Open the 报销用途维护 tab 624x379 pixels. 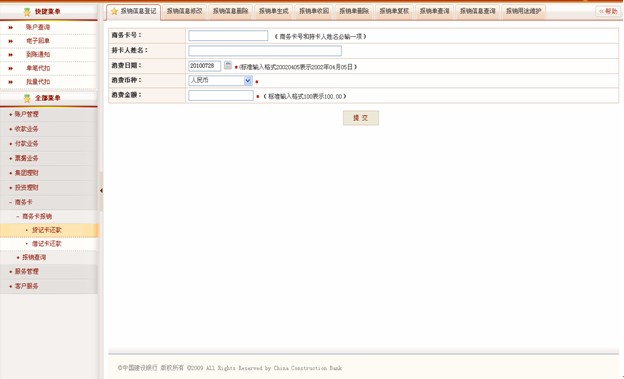pyautogui.click(x=523, y=11)
